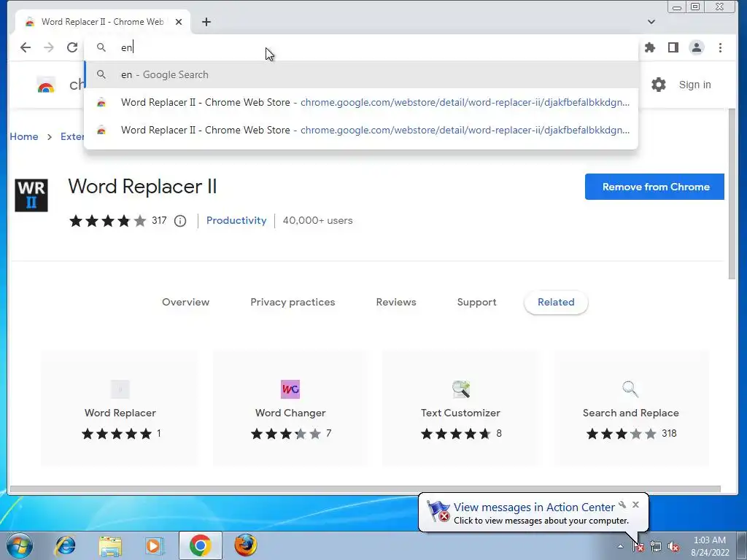Click the Word Replacer related extension icon
The height and width of the screenshot is (560, 747).
pyautogui.click(x=120, y=389)
